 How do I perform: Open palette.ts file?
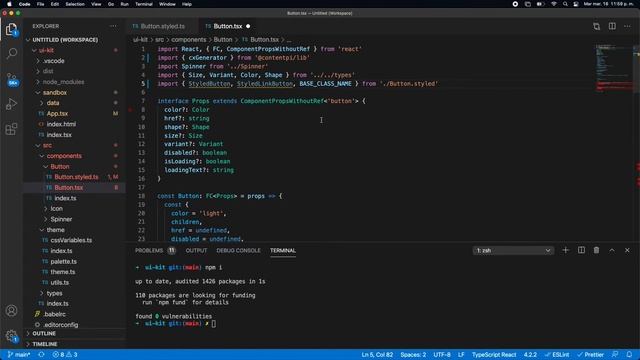[x=63, y=261]
